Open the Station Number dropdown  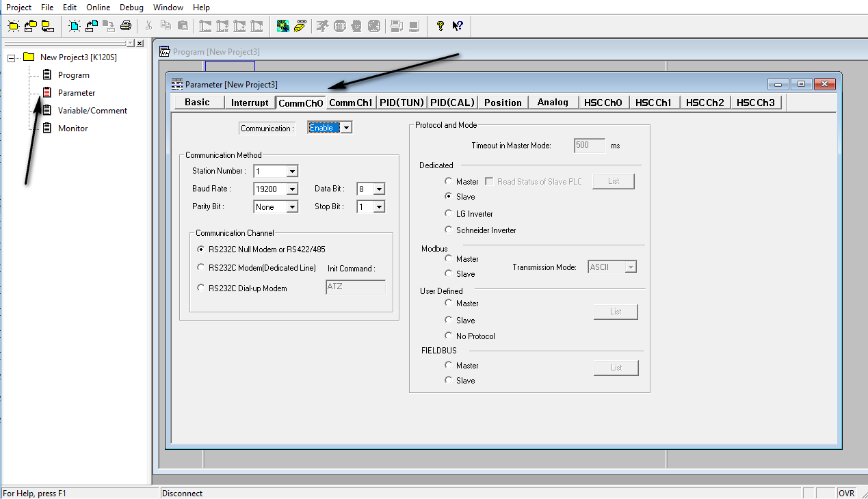point(292,171)
